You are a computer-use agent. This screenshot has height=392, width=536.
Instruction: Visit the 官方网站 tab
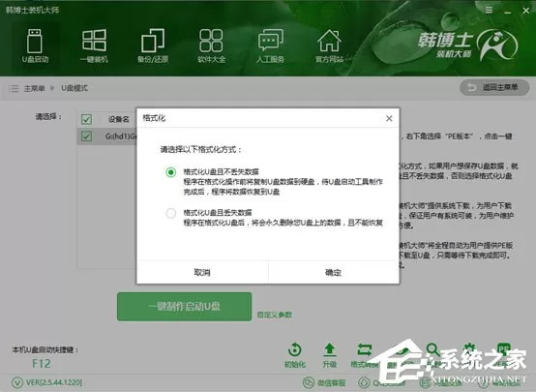329,46
